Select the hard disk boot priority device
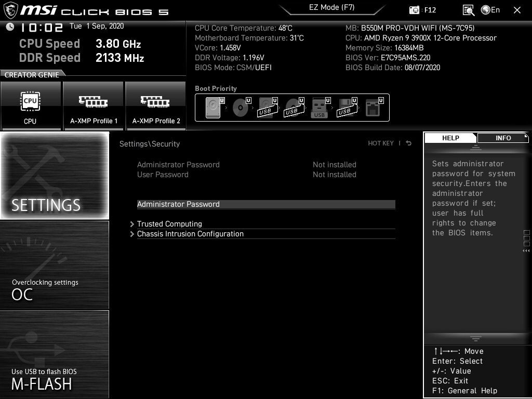Screen dimensions: 532x399 pos(215,108)
